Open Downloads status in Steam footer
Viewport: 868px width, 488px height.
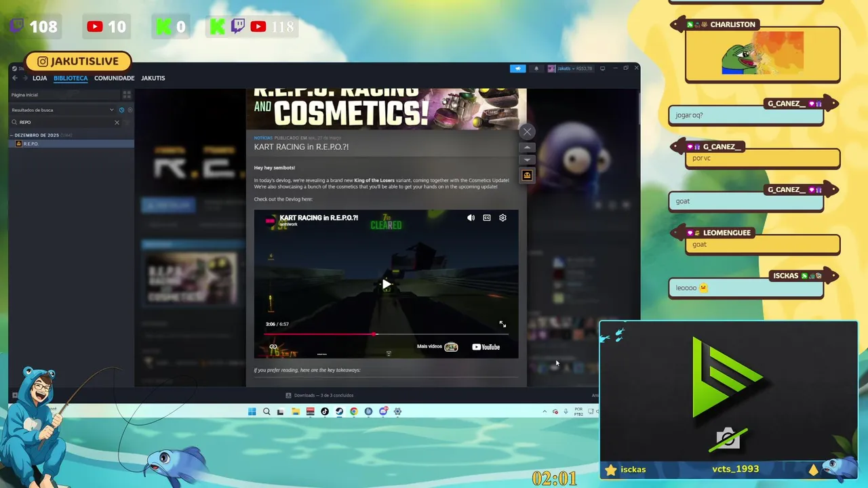pyautogui.click(x=320, y=395)
